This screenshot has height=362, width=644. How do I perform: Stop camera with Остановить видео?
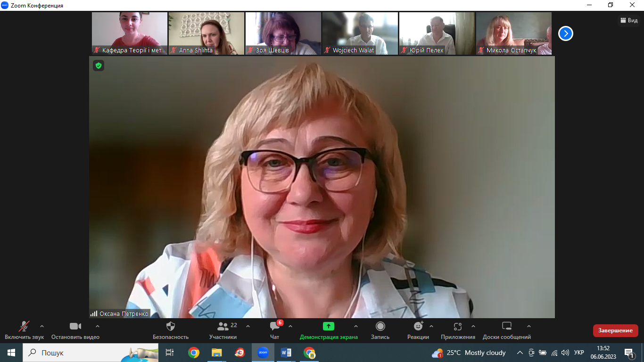[75, 330]
